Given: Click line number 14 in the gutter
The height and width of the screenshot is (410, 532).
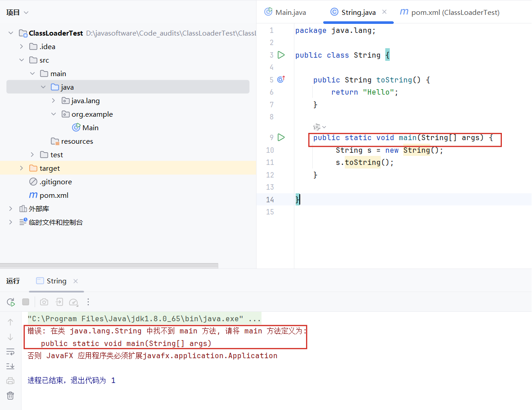Looking at the screenshot, I should (x=270, y=200).
